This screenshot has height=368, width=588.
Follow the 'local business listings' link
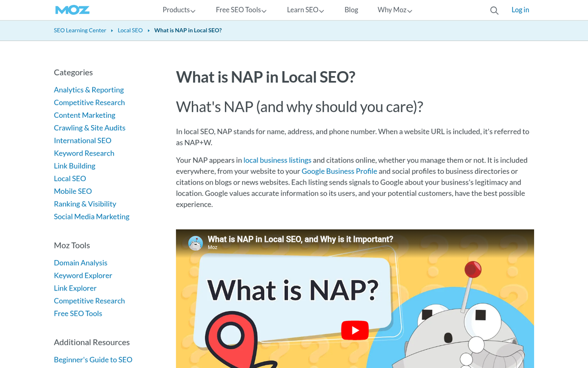[277, 160]
